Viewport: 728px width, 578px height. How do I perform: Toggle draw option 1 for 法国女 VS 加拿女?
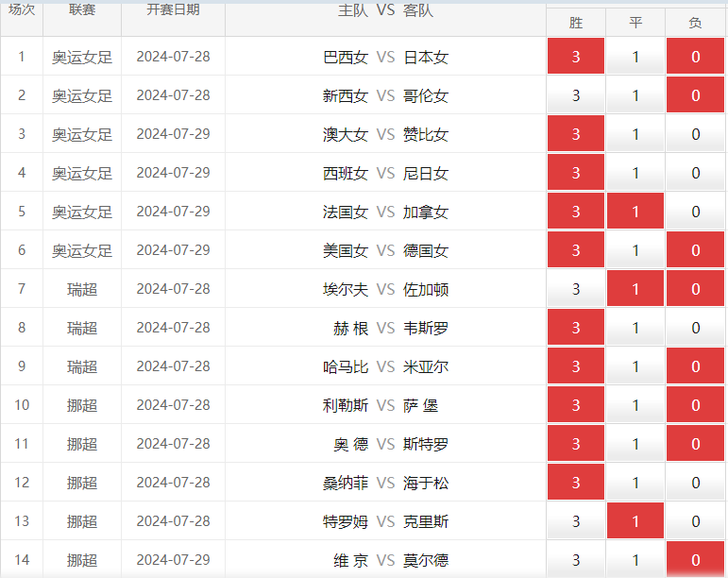635,212
